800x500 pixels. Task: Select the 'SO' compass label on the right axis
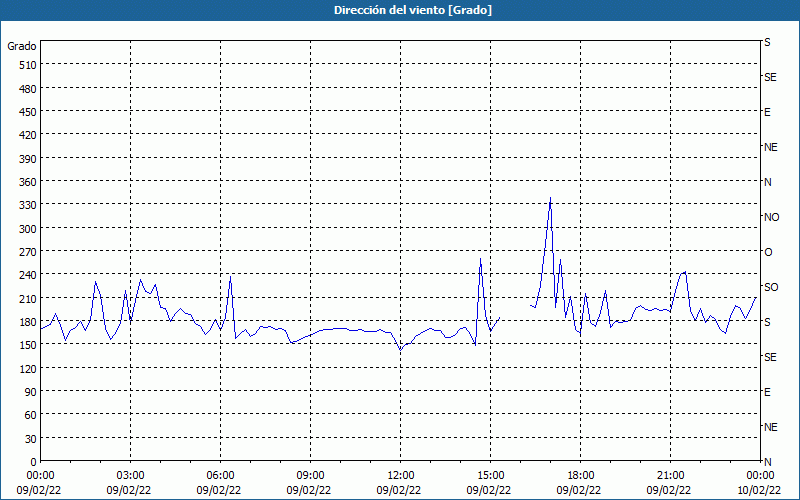(771, 287)
